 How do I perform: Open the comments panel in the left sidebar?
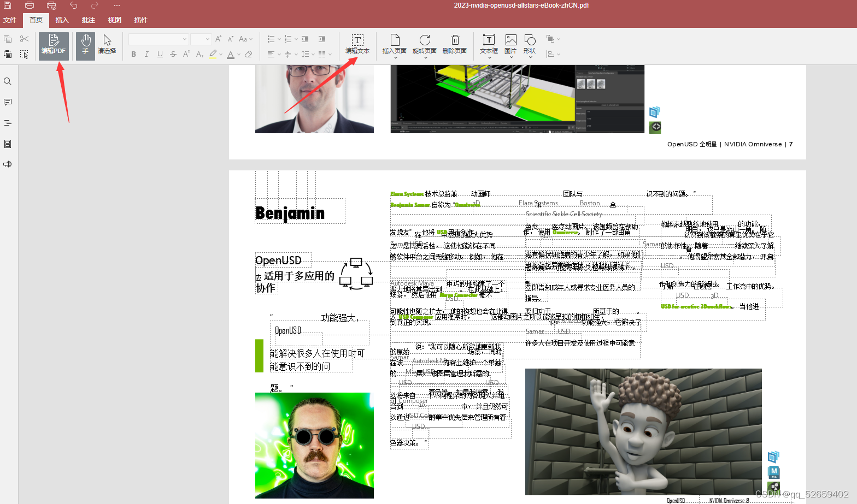[x=8, y=102]
